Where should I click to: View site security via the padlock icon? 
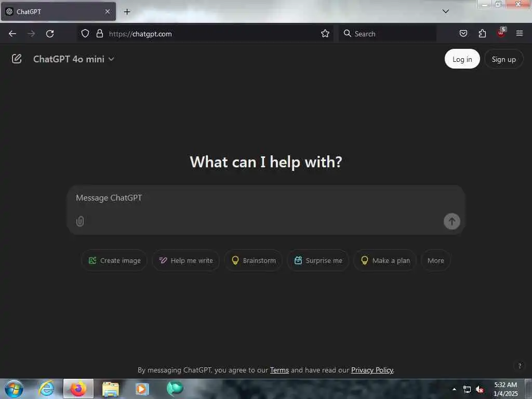[99, 33]
